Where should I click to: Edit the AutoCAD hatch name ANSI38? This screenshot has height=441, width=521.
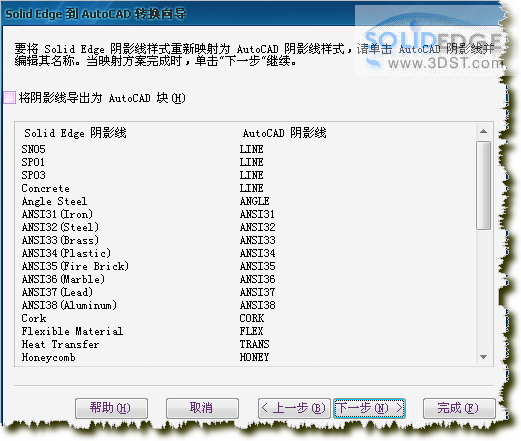click(257, 305)
